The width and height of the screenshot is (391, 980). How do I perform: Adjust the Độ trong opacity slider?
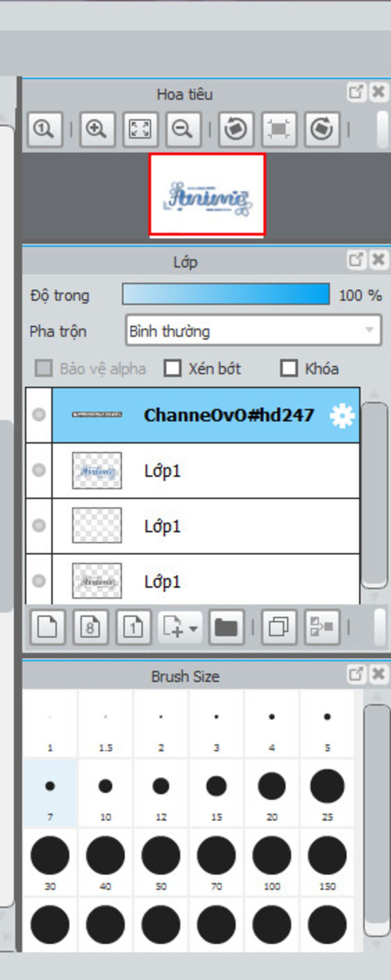pyautogui.click(x=226, y=294)
